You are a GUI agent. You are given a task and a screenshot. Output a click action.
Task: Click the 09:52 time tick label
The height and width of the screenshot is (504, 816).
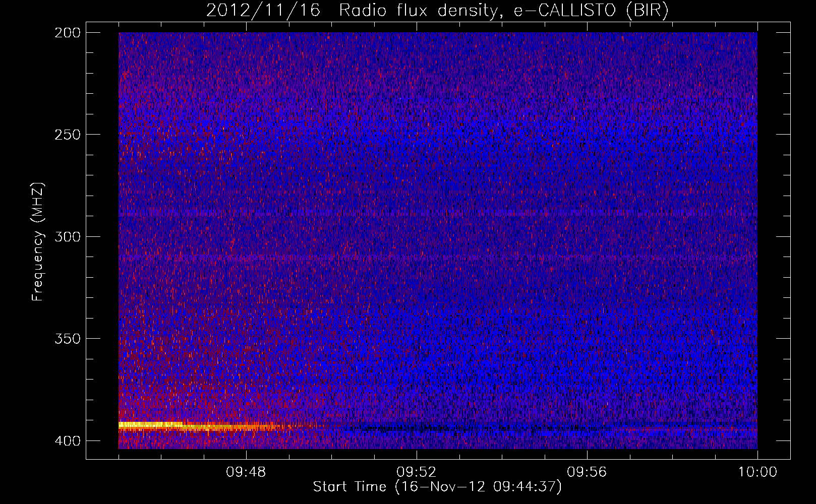pyautogui.click(x=417, y=472)
